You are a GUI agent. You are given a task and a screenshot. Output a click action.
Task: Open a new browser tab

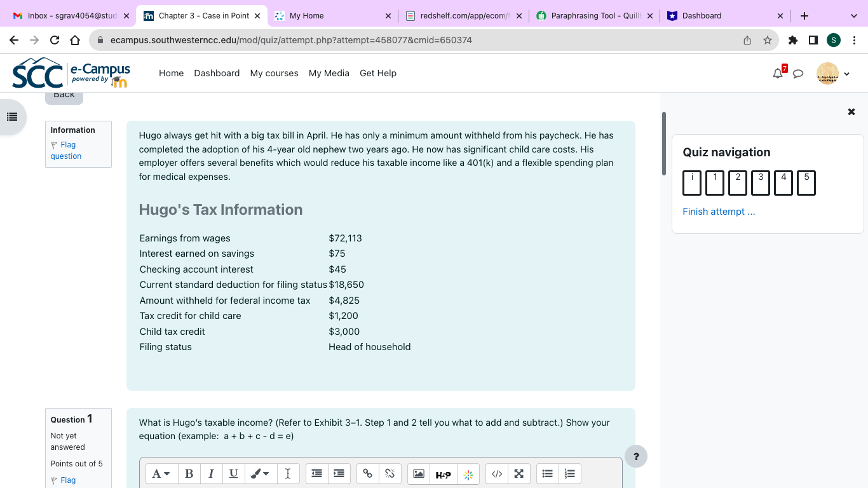click(x=804, y=16)
